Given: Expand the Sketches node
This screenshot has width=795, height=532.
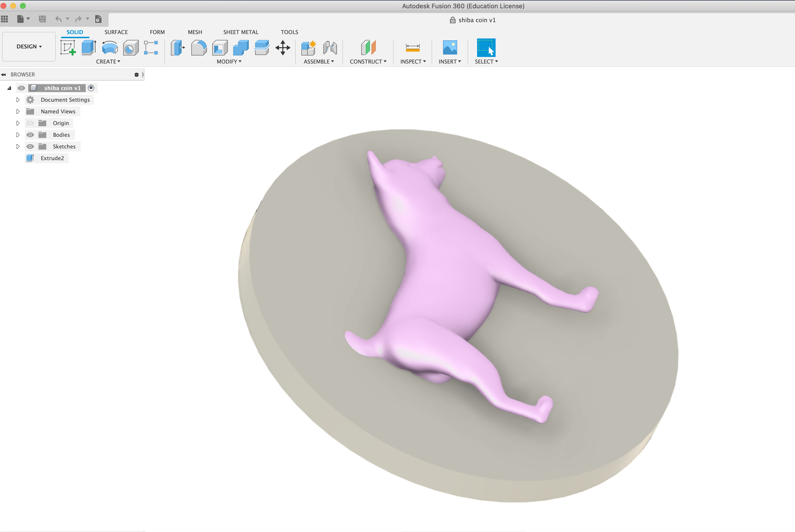Looking at the screenshot, I should [x=18, y=147].
